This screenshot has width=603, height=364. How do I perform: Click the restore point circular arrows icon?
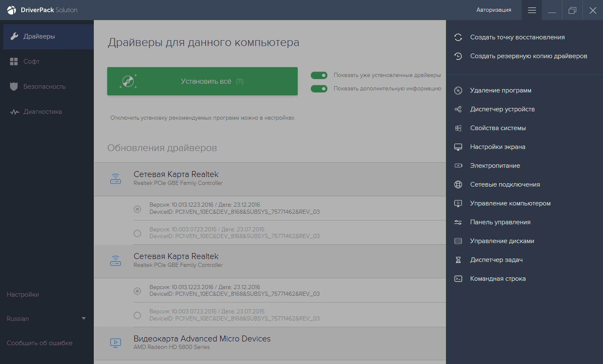pos(458,37)
